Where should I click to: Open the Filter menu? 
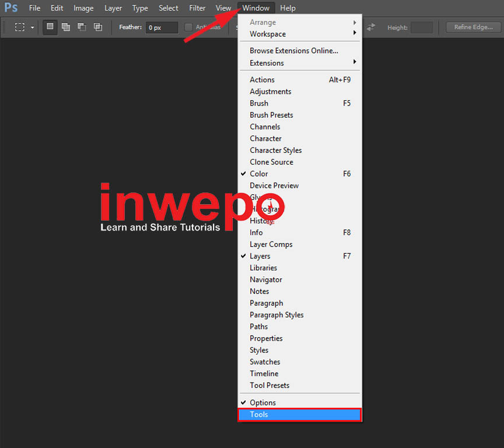coord(197,8)
